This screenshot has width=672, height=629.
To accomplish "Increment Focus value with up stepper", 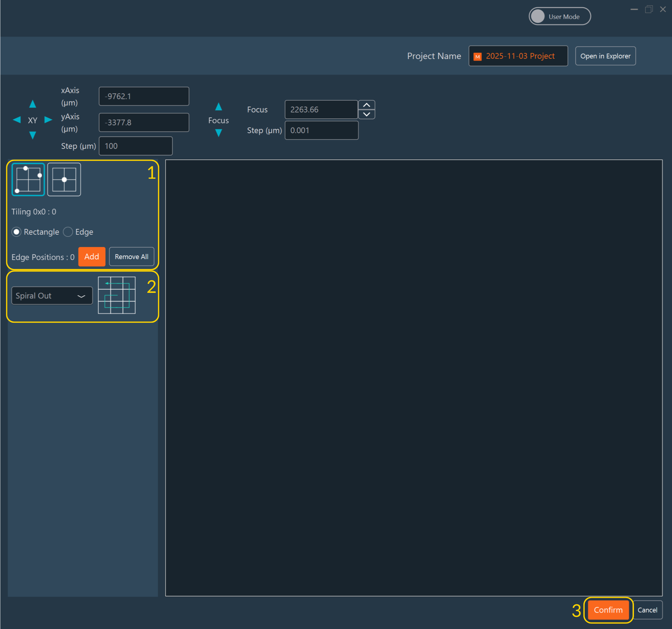I will 367,105.
